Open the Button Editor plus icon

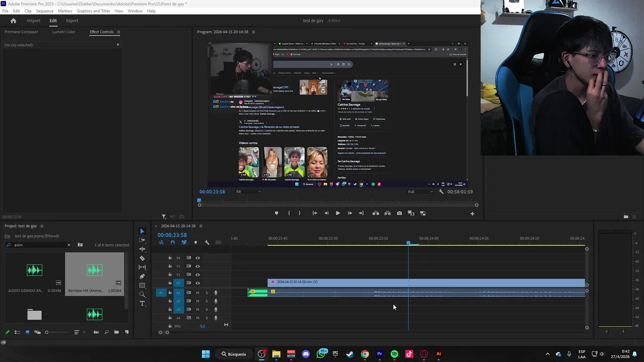(472, 214)
